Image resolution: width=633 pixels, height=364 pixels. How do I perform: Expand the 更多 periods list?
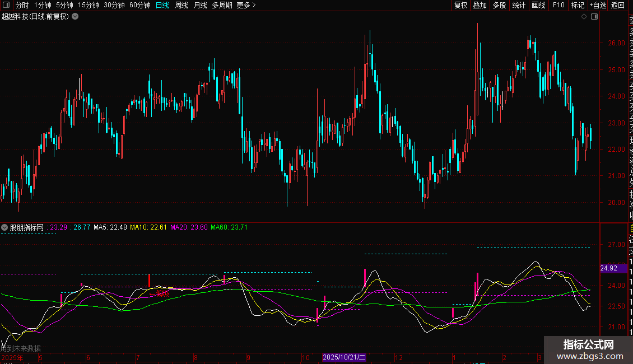pos(246,5)
